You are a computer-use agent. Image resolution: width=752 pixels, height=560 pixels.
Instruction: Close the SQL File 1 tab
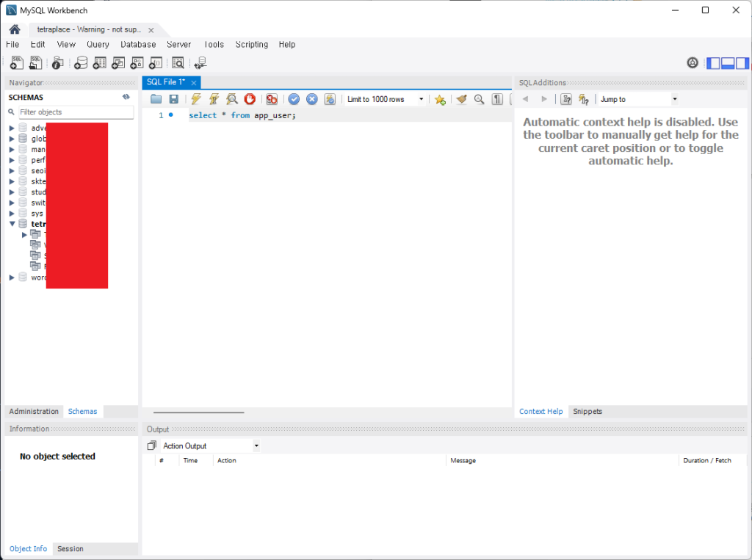(x=194, y=82)
